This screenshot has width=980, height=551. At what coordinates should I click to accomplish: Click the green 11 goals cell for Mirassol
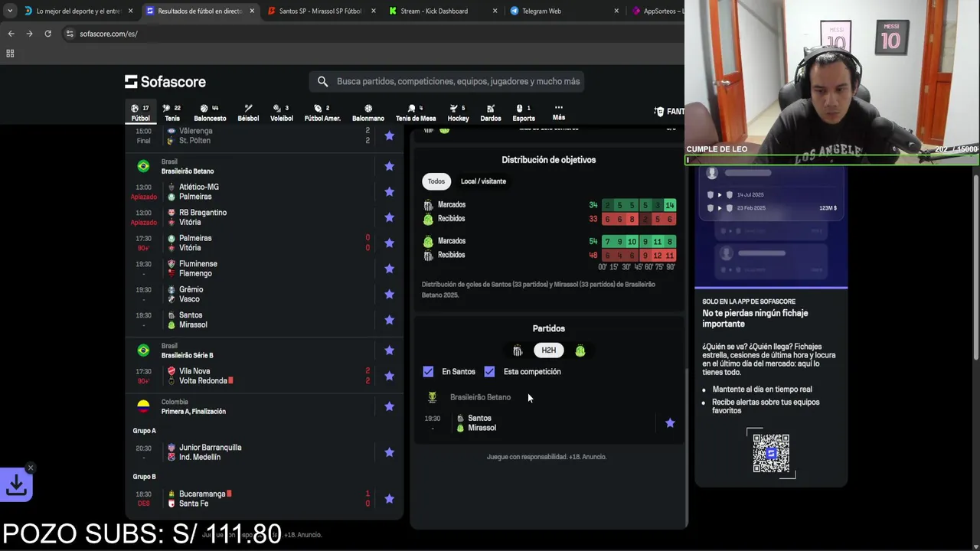(x=657, y=242)
